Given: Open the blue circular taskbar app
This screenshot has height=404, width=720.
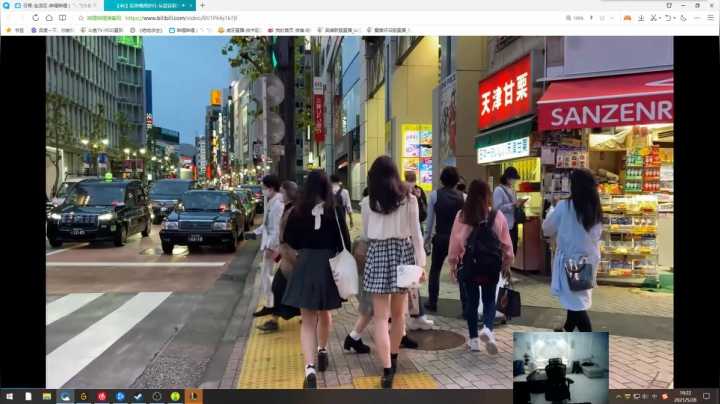Looking at the screenshot, I should pyautogui.click(x=120, y=396).
